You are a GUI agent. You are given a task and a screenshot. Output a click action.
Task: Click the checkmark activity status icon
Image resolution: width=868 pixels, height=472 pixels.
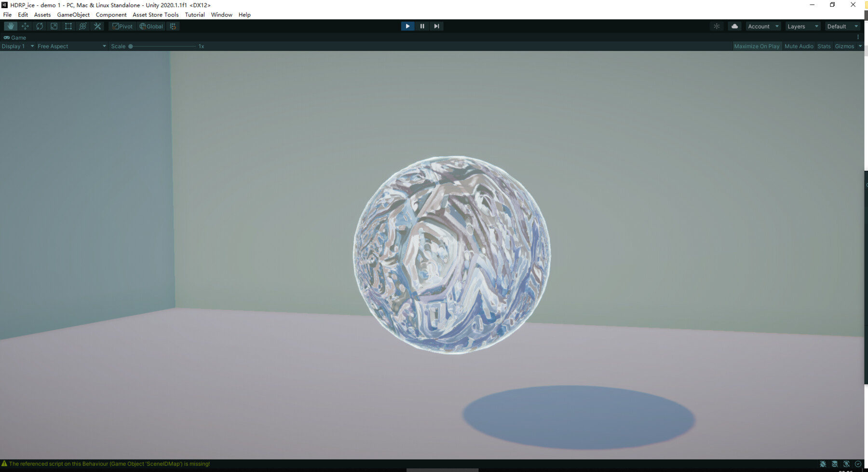coord(858,464)
